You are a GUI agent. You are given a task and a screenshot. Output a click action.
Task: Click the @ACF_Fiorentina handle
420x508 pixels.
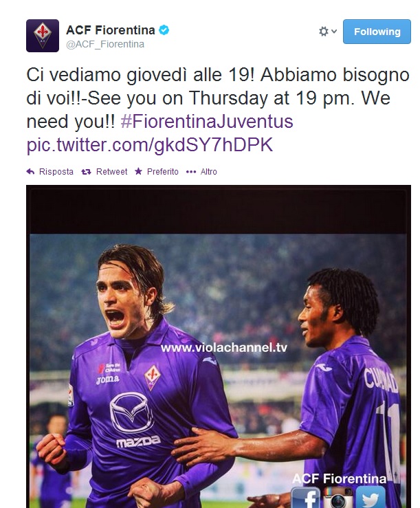105,44
